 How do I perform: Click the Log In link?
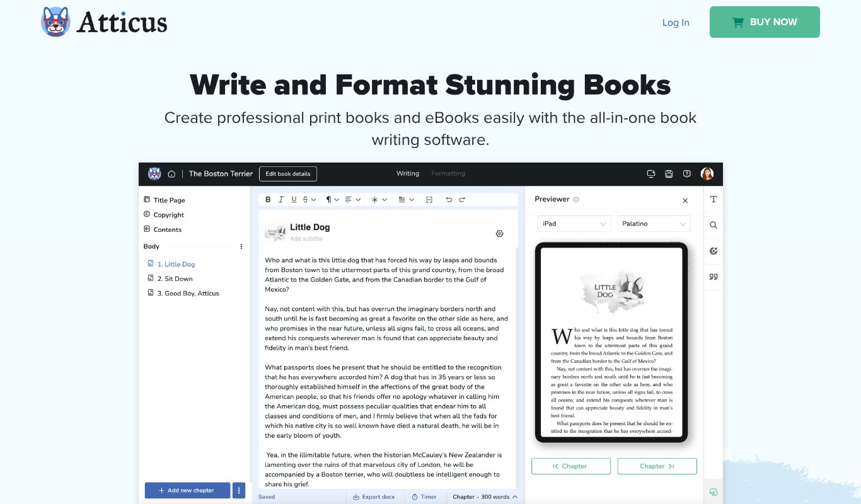pos(676,23)
